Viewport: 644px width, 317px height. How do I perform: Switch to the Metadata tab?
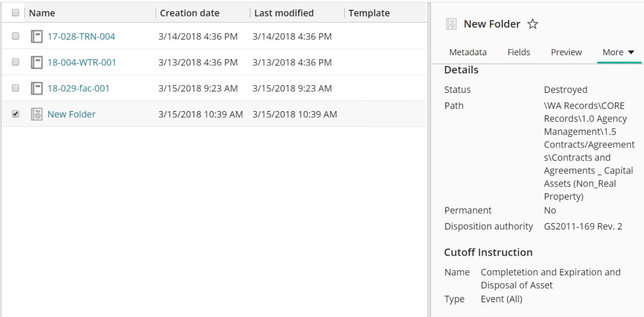coord(467,52)
